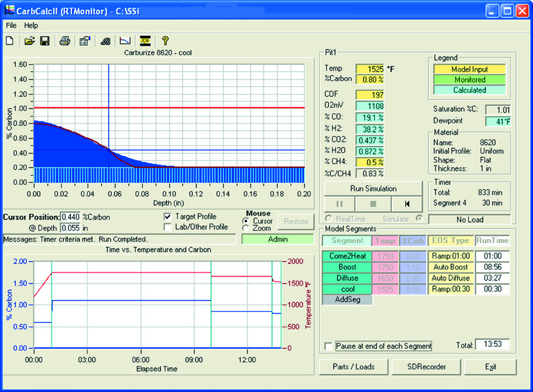Click the Saturation %C value 1.01
This screenshot has height=392, width=533.
(x=498, y=110)
